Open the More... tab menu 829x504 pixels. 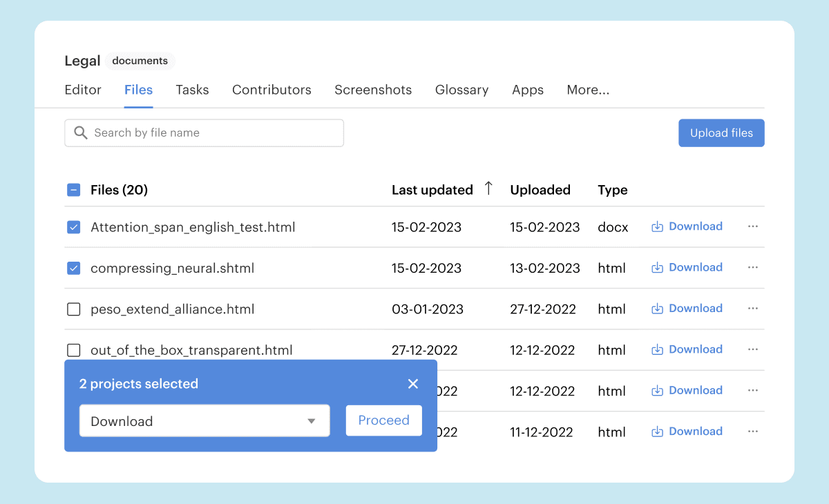588,90
